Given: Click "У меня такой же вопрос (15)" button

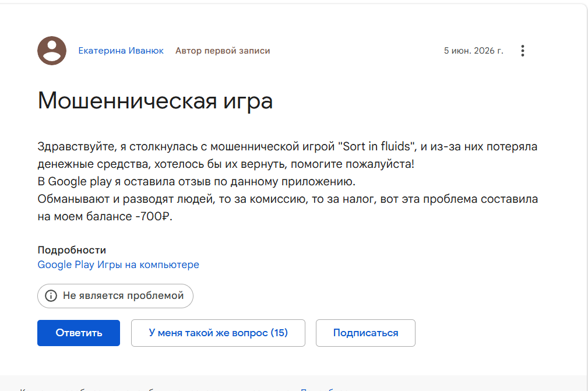Looking at the screenshot, I should pyautogui.click(x=218, y=333).
